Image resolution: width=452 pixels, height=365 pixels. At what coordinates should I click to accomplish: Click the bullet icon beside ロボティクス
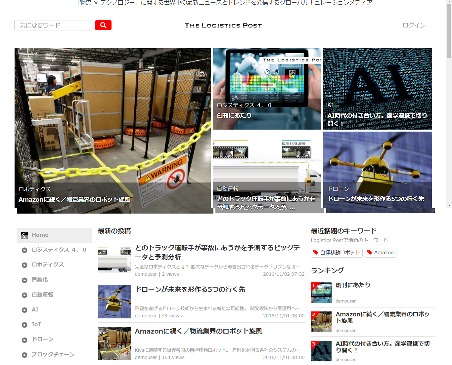tap(24, 265)
